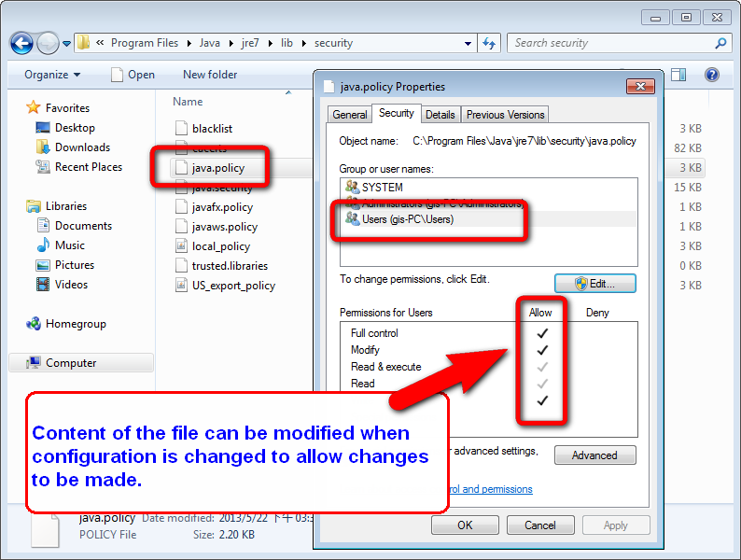Open the Videos library
This screenshot has height=560, width=741.
tap(62, 285)
